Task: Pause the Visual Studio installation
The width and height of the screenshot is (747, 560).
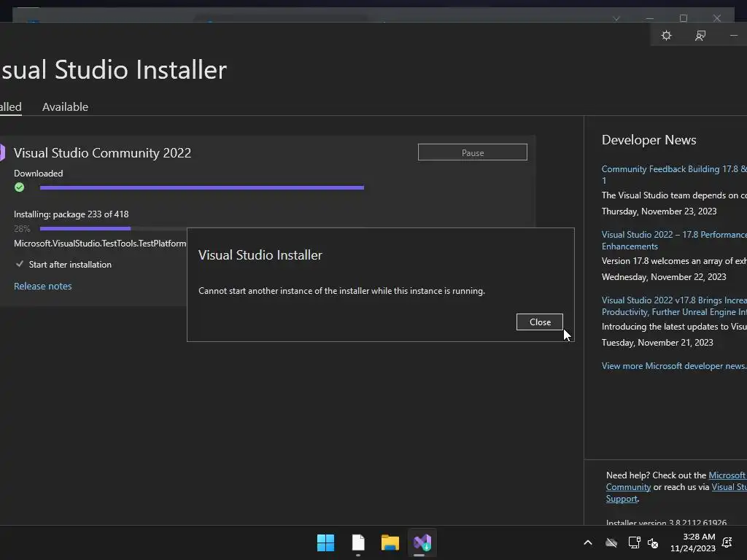Action: pos(473,152)
